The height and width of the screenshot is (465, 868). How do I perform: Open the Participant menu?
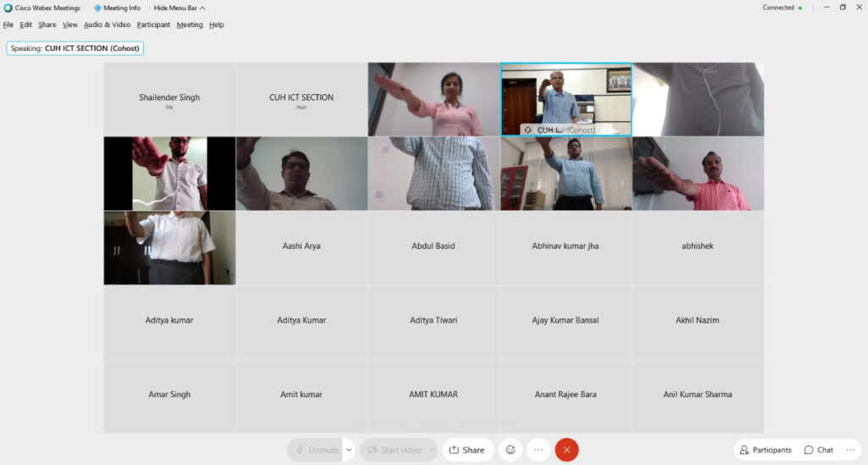(153, 25)
